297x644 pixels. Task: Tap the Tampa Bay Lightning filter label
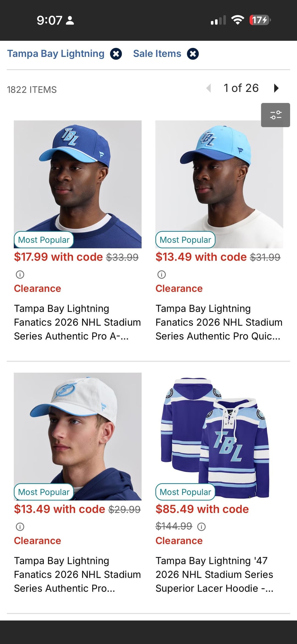(x=56, y=53)
